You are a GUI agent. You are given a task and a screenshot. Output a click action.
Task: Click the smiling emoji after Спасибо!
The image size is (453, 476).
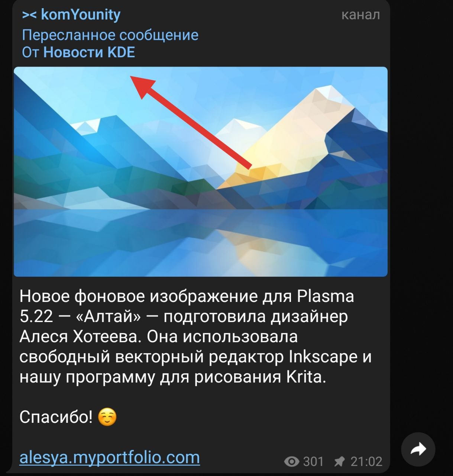[x=107, y=417]
